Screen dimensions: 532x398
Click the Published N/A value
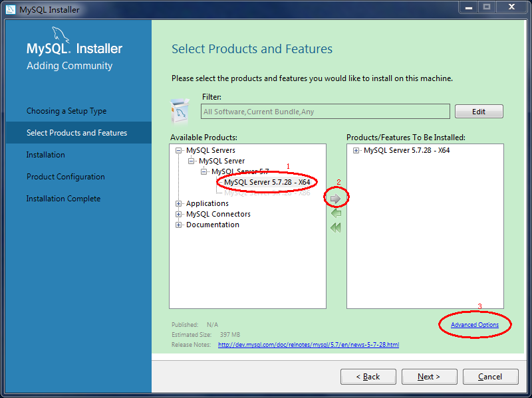pyautogui.click(x=212, y=325)
